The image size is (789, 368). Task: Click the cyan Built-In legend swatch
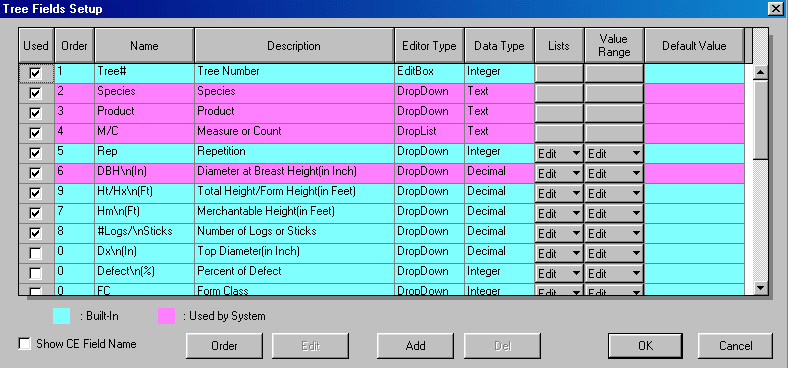click(x=61, y=316)
